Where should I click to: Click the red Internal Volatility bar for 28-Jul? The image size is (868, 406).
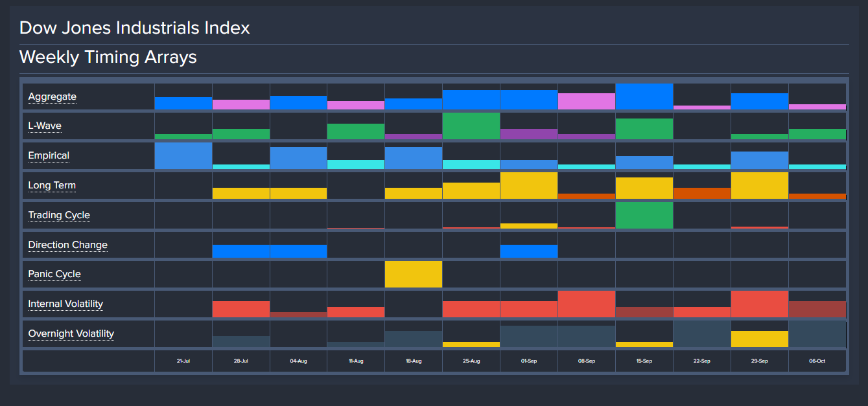[x=241, y=310]
